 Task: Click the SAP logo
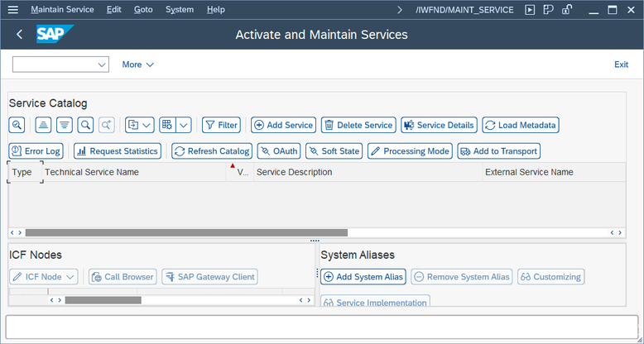point(55,35)
